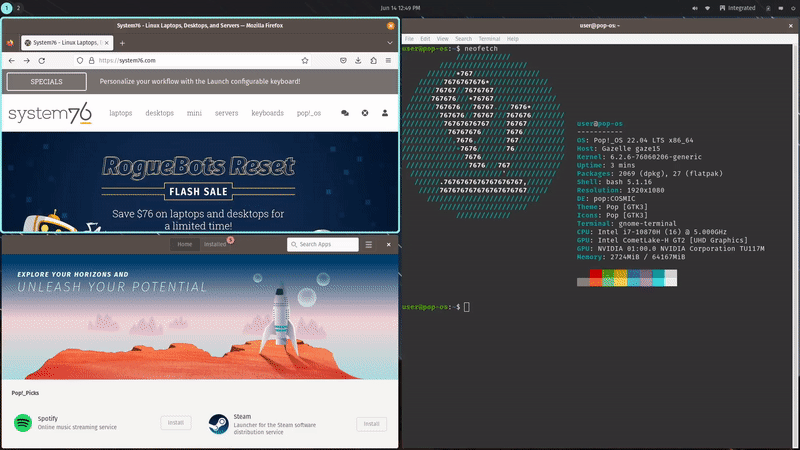This screenshot has width=800, height=450.
Task: Open the Wi-Fi network indicator
Action: pyautogui.click(x=707, y=8)
